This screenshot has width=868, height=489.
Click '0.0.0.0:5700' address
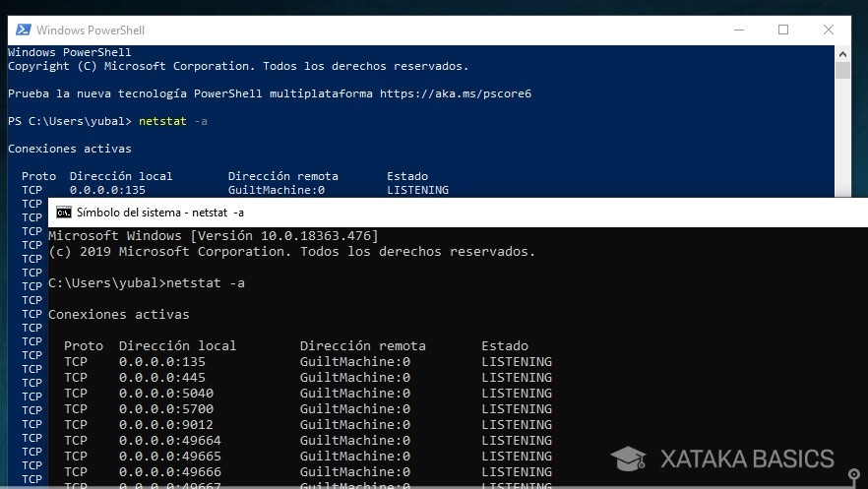(166, 408)
